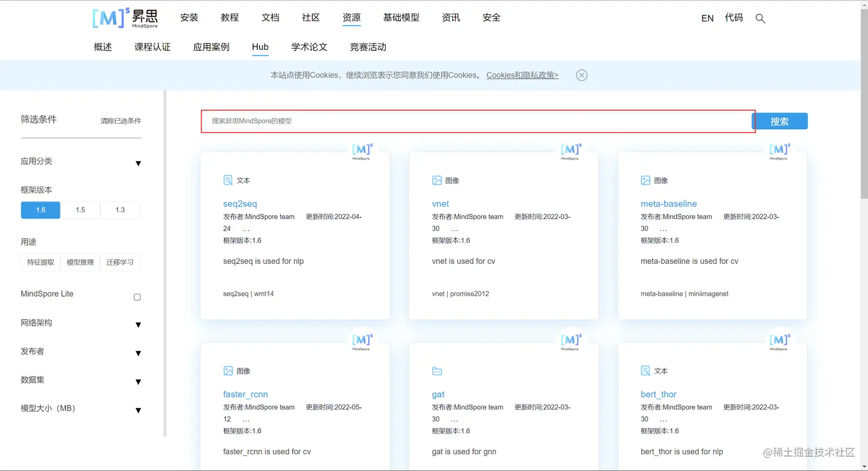Expand the 模型大小（MB） filter dropdown

[x=138, y=411]
